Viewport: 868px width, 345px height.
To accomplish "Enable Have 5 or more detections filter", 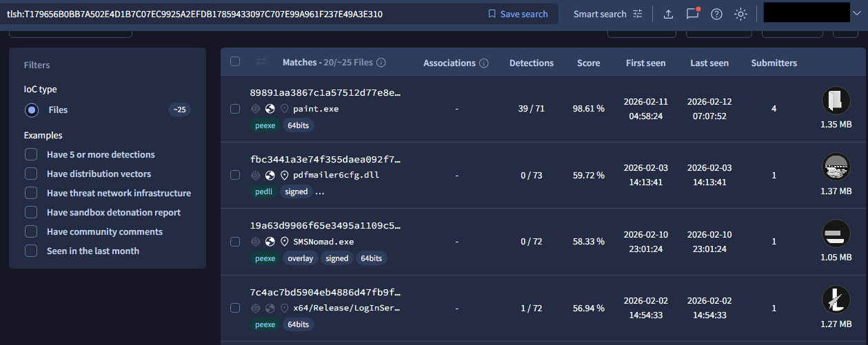I will coord(31,155).
